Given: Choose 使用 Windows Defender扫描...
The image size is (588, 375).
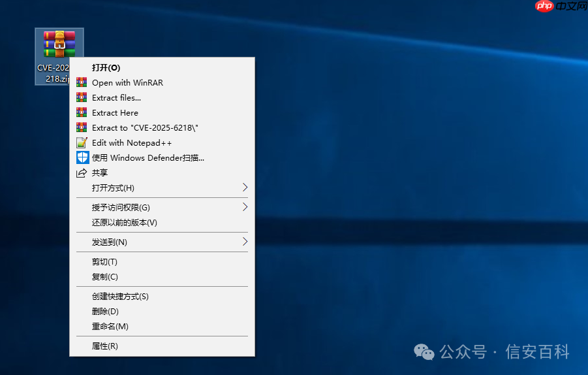Looking at the screenshot, I should 162,157.
